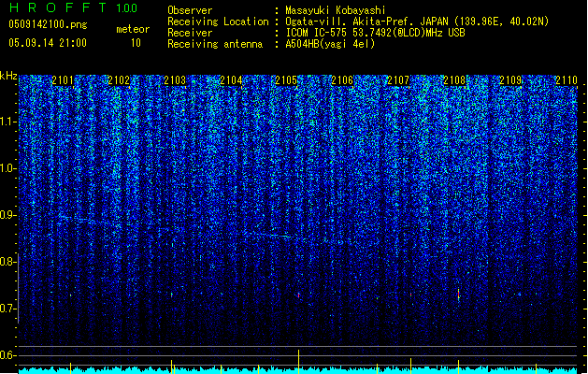Click time marker 2106
The height and width of the screenshot is (374, 588).
tap(342, 80)
